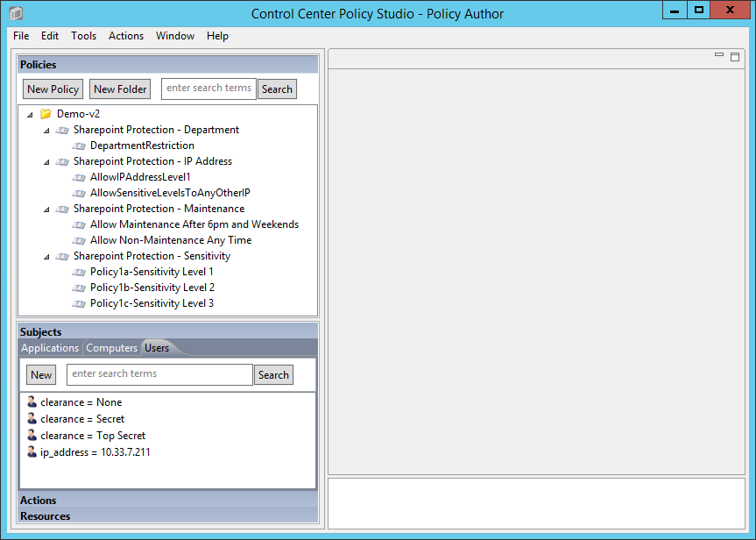The image size is (756, 540).
Task: Open the Actions menu
Action: click(x=126, y=36)
